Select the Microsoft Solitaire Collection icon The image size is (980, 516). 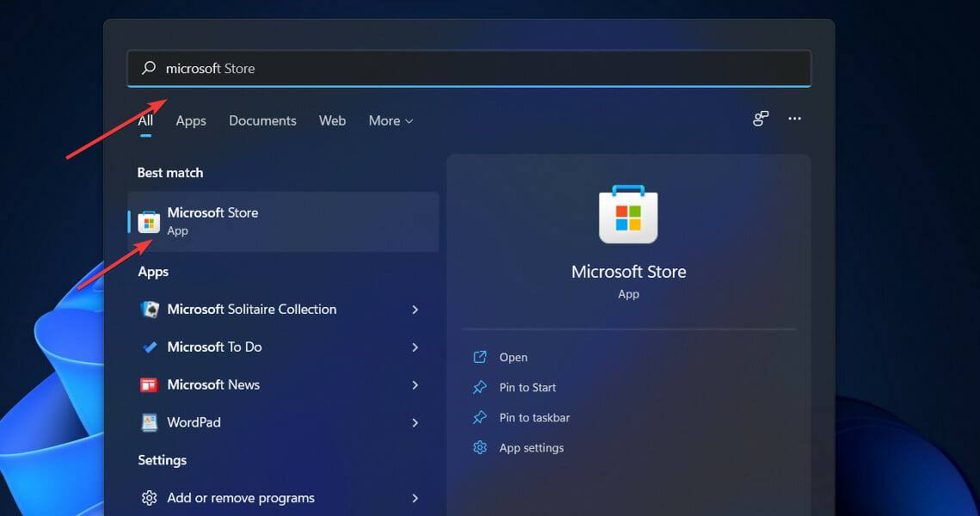[x=150, y=309]
